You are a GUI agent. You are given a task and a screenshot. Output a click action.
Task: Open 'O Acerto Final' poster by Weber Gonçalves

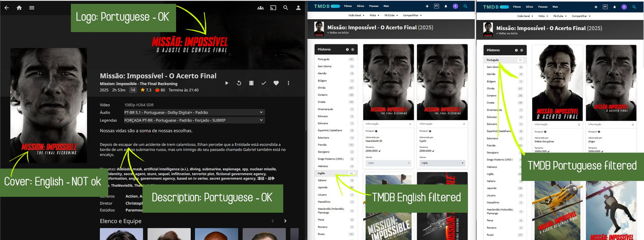[557, 82]
